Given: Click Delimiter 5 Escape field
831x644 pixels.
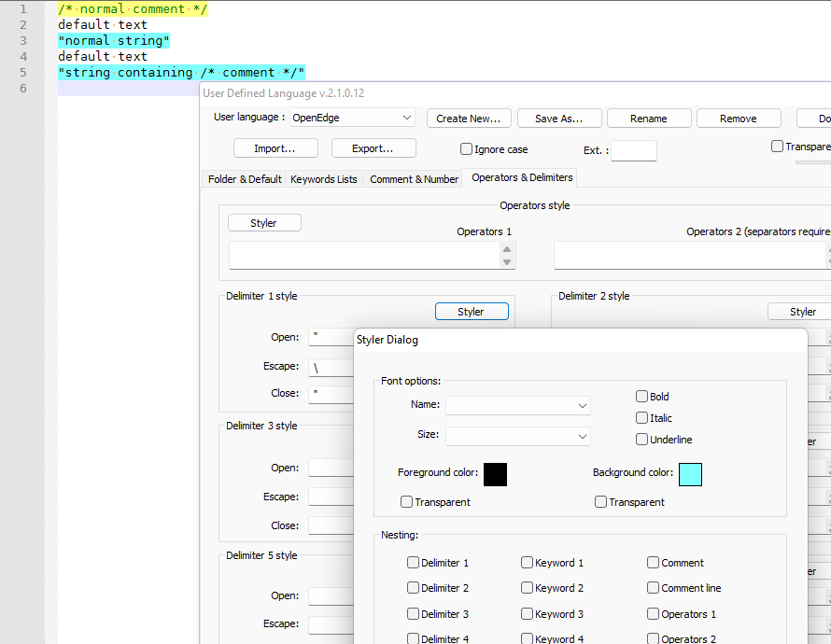Looking at the screenshot, I should pos(331,624).
